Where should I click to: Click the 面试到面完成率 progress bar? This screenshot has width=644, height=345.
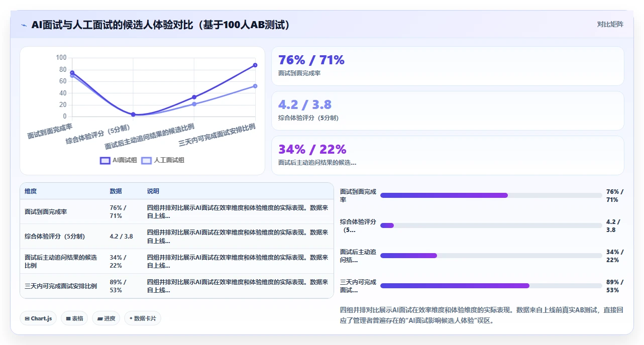[491, 195]
